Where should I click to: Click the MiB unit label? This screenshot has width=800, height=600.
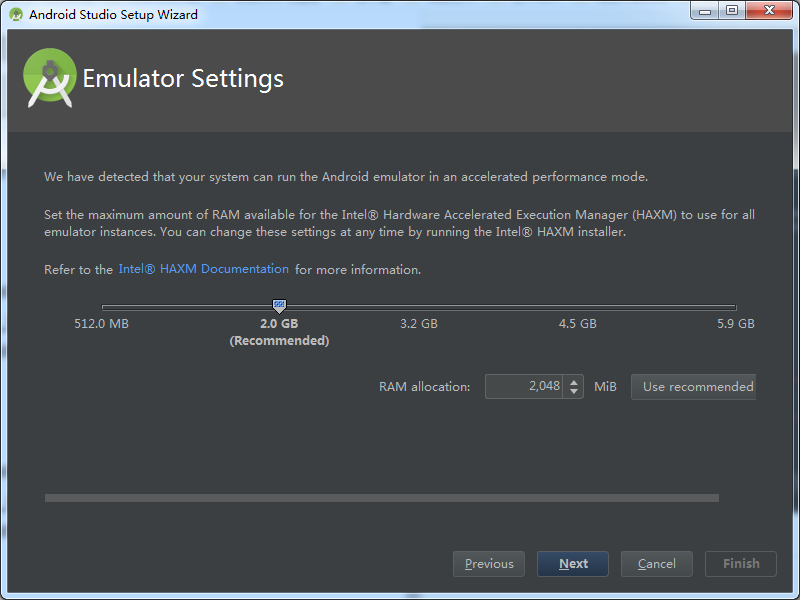click(x=605, y=387)
